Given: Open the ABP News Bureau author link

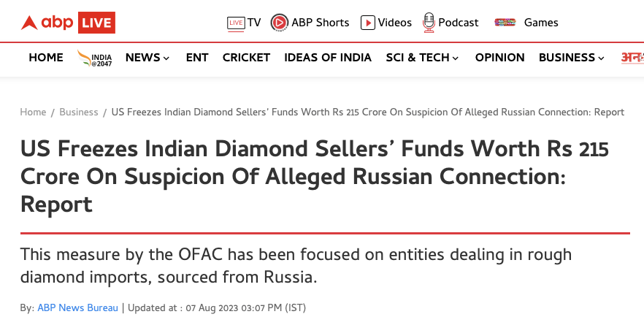Looking at the screenshot, I should (x=77, y=308).
